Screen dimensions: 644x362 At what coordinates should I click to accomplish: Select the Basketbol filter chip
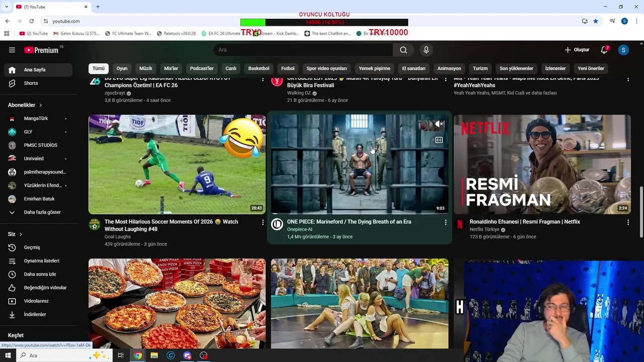click(259, 68)
